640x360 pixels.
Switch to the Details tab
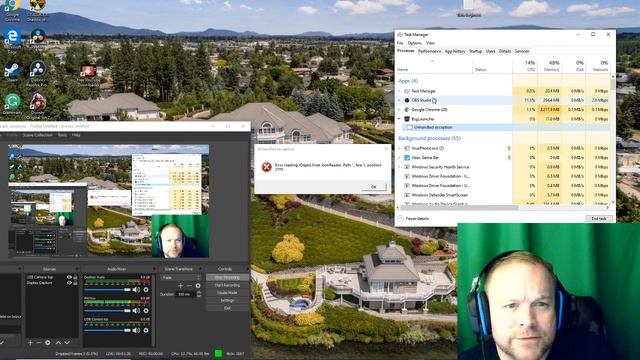click(x=505, y=51)
